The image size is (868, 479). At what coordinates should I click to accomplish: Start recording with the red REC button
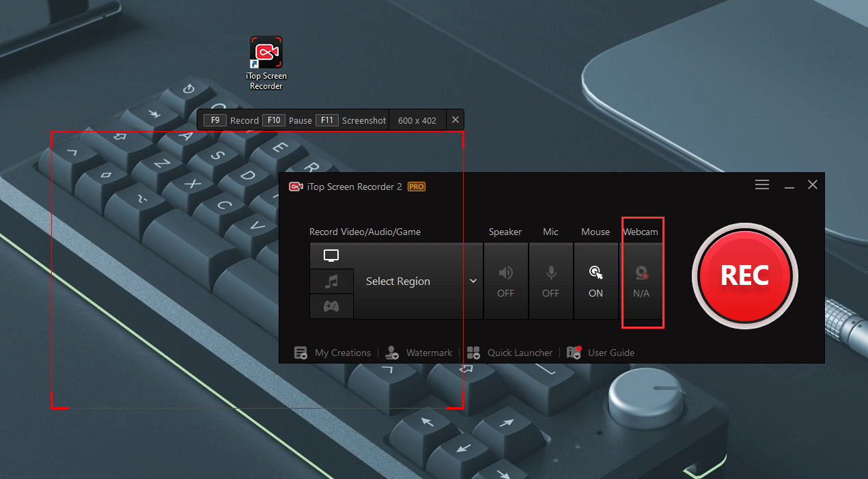[x=745, y=275]
